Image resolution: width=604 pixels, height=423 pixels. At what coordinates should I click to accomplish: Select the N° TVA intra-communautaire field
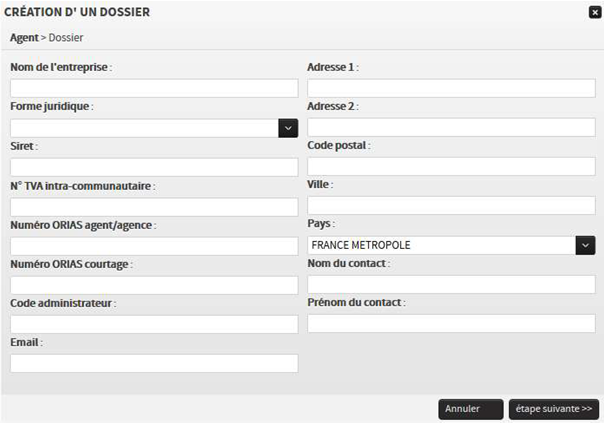pos(154,207)
